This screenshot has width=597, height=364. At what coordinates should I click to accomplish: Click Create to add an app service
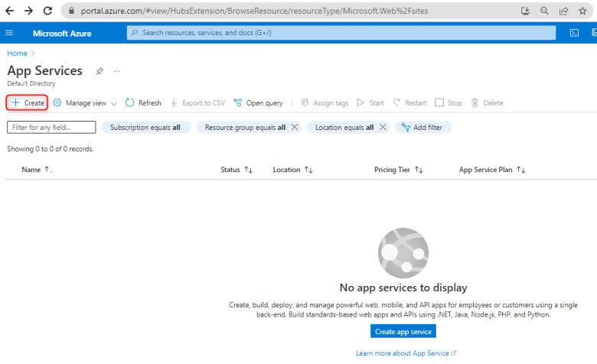(x=27, y=102)
